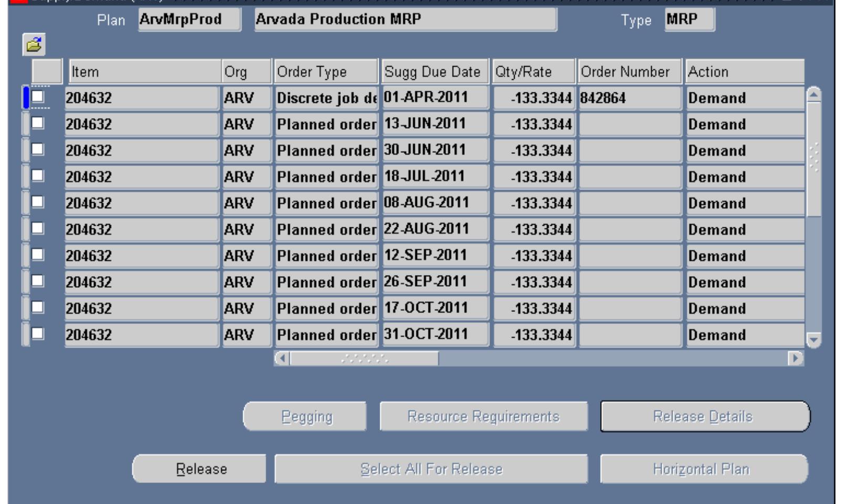Click the vertical scrollbar down arrow

pyautogui.click(x=813, y=340)
